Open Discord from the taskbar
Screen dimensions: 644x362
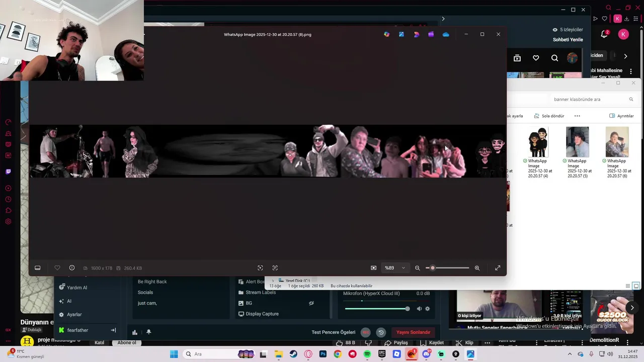pos(427,354)
